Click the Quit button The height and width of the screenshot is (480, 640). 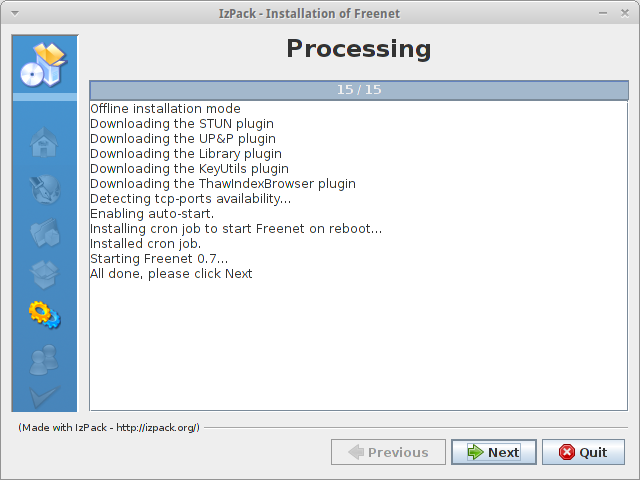point(583,452)
